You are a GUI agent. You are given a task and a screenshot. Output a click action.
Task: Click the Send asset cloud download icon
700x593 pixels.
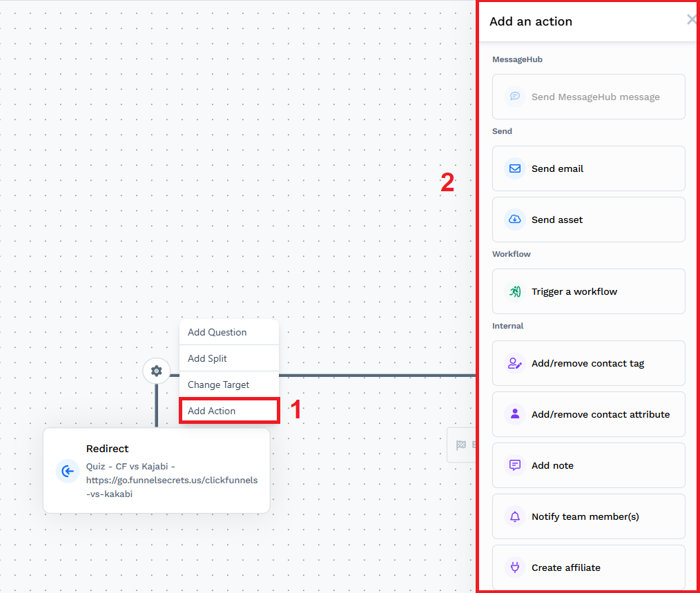click(x=515, y=220)
